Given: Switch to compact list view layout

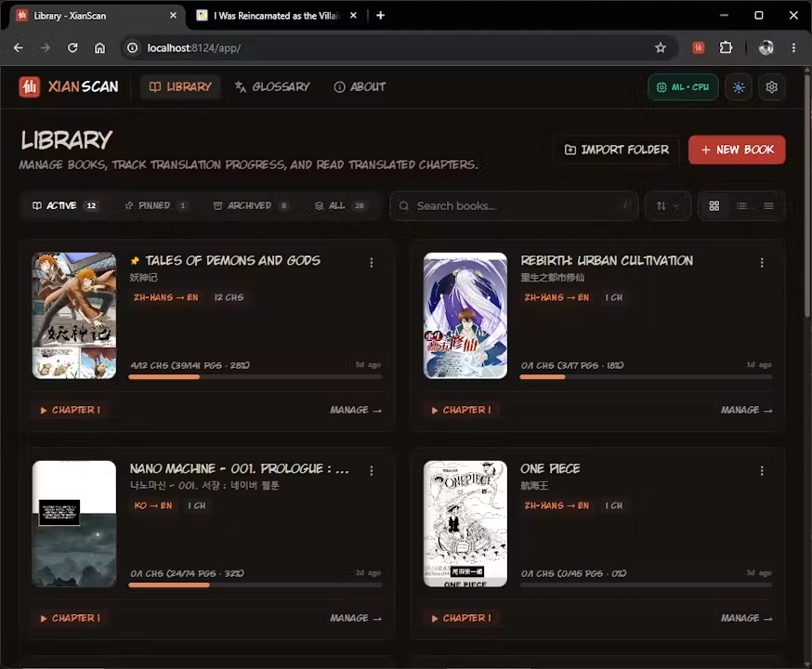Looking at the screenshot, I should click(x=768, y=206).
